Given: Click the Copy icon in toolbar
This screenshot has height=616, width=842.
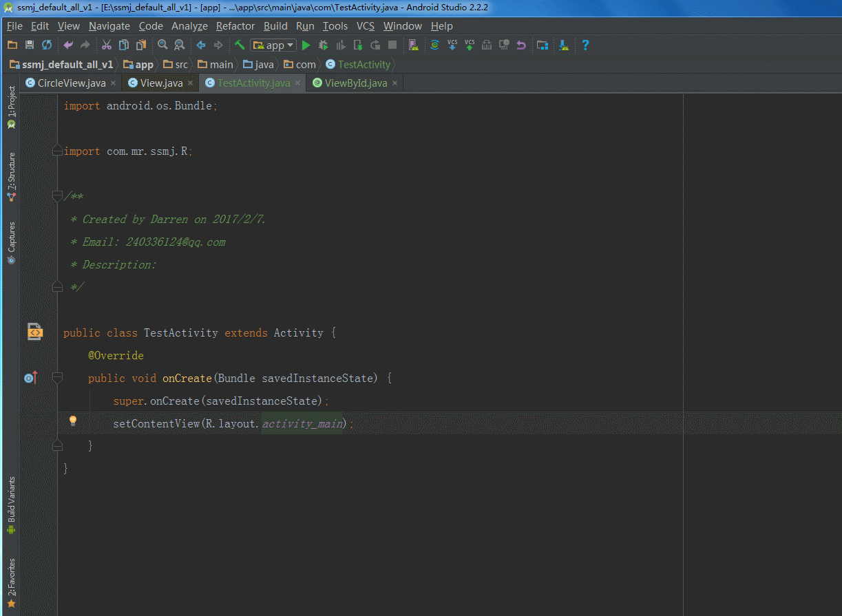Looking at the screenshot, I should [x=124, y=45].
